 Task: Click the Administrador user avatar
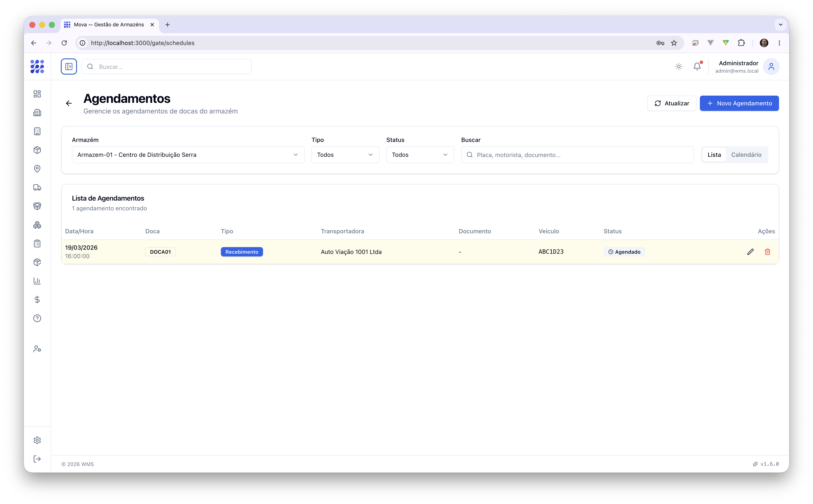771,67
